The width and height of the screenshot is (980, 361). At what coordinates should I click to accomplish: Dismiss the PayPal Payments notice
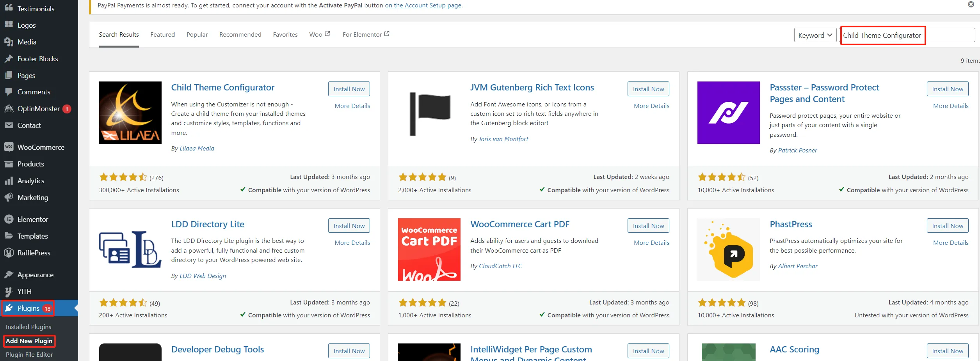971,4
